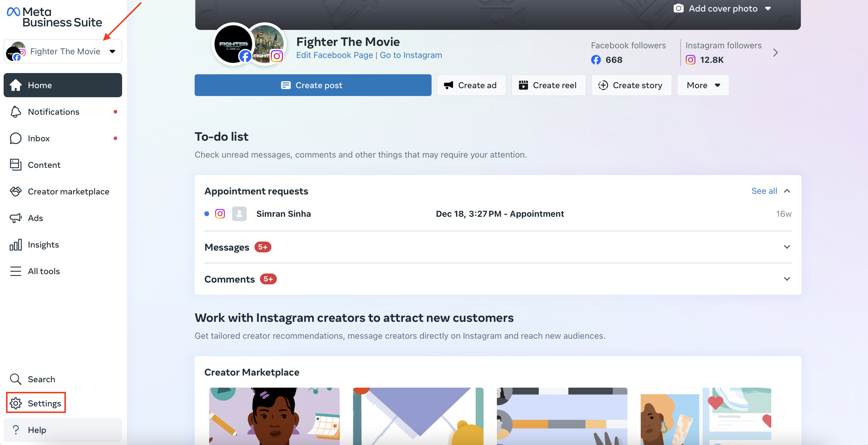Click the Instagram followers icon
Image resolution: width=868 pixels, height=445 pixels.
click(690, 60)
